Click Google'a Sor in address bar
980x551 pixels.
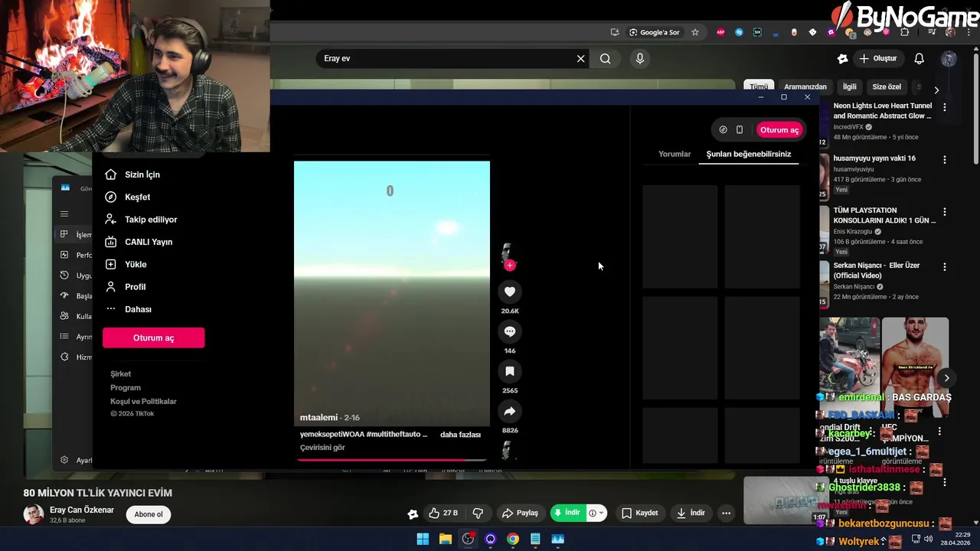655,32
